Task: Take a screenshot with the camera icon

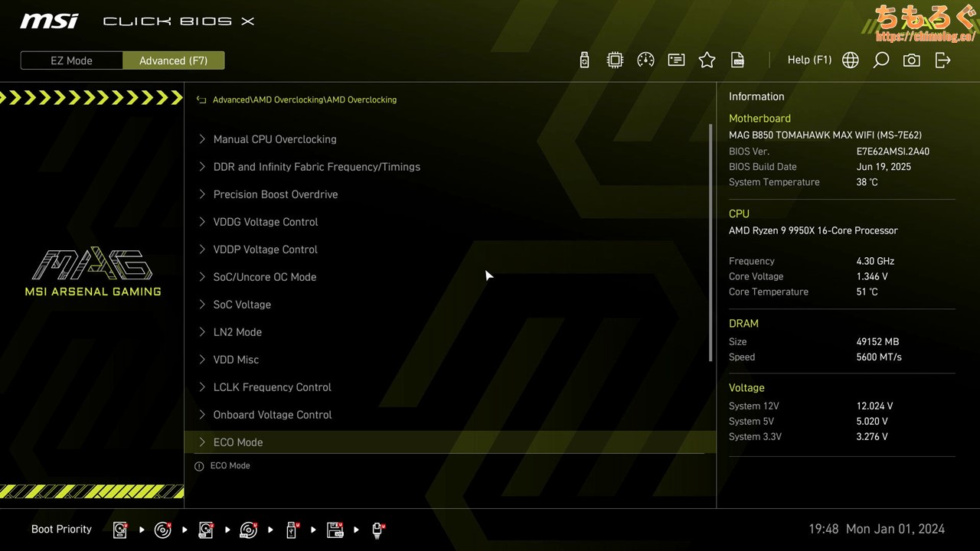Action: point(911,60)
